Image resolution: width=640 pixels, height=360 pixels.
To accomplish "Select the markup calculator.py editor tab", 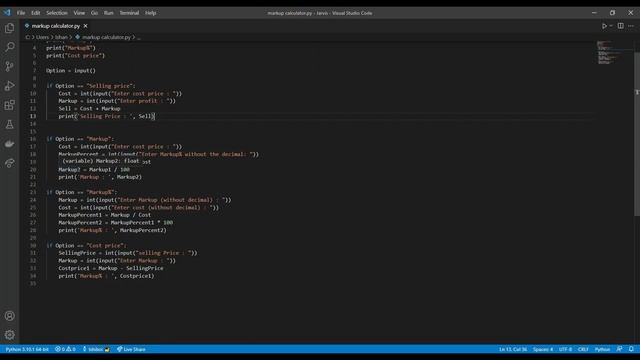I will (56, 26).
